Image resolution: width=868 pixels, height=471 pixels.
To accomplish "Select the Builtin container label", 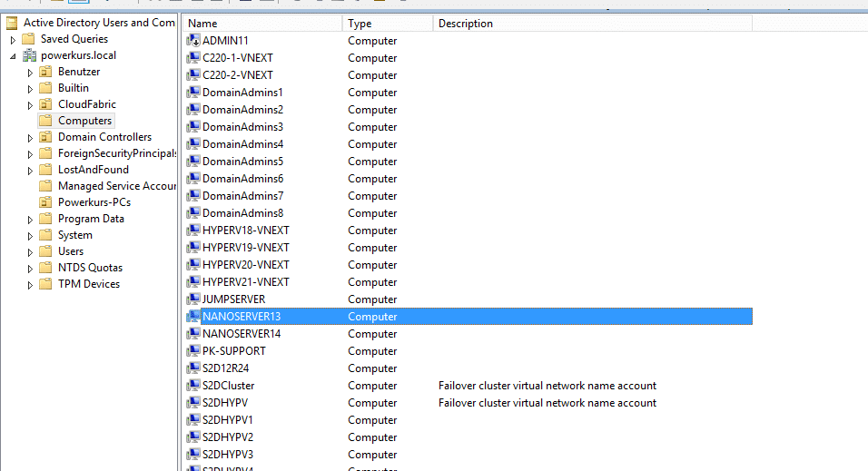I will pos(73,88).
